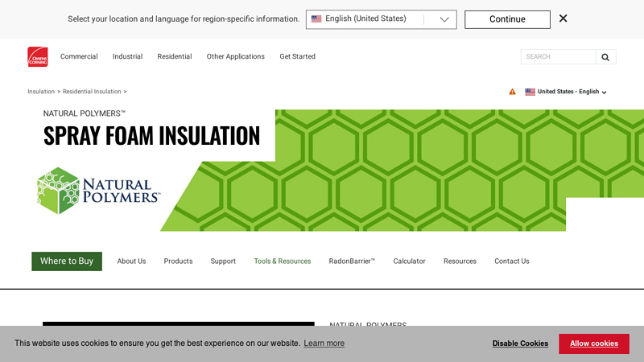This screenshot has width=644, height=362.
Task: Click the search magnifier icon
Action: click(x=605, y=57)
